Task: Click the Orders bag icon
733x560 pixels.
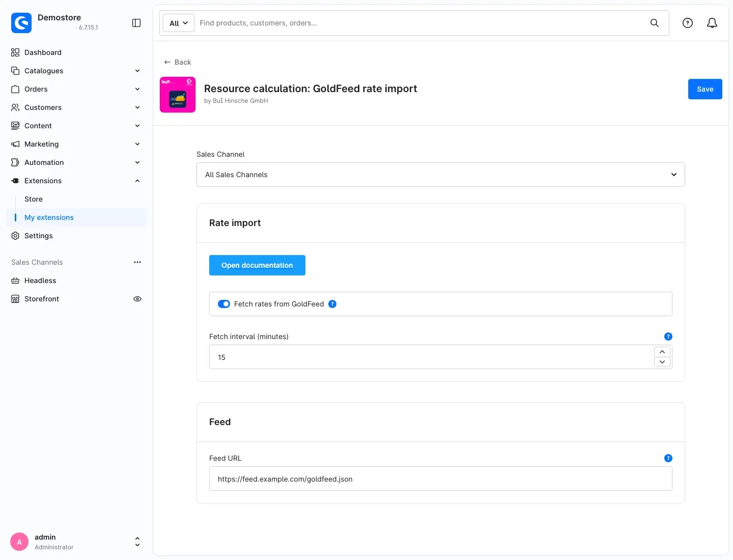Action: 15,89
